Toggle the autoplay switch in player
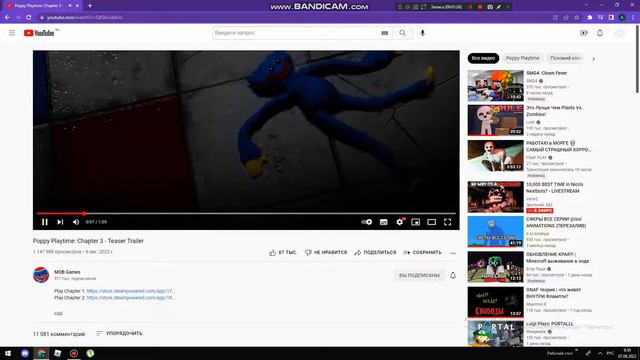 pyautogui.click(x=367, y=222)
